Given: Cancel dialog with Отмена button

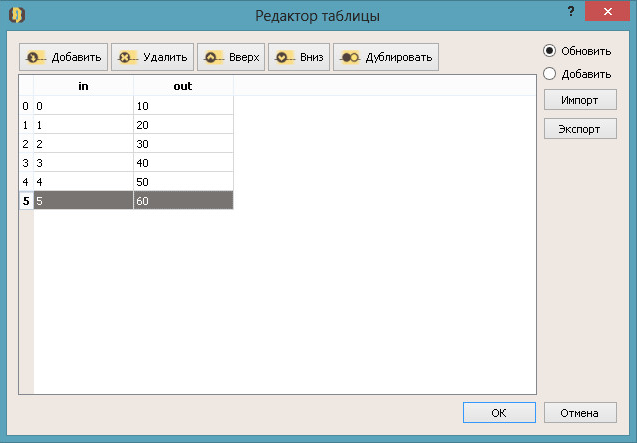Looking at the screenshot, I should [580, 412].
